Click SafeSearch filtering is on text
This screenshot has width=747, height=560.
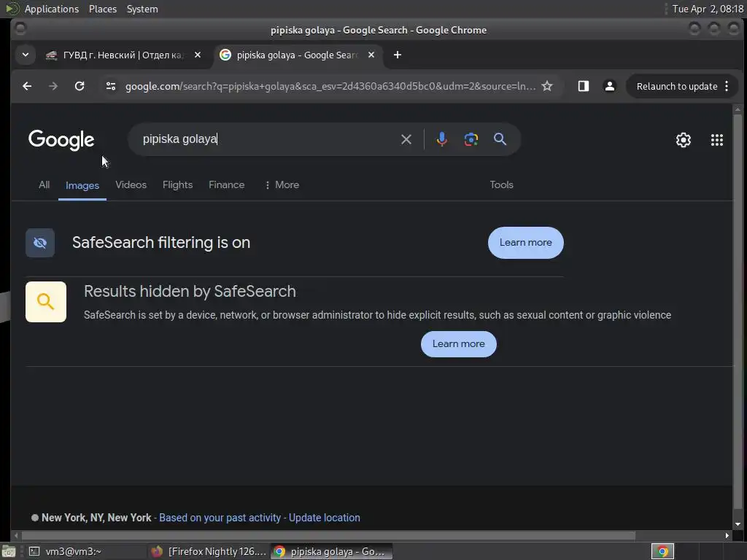tap(161, 242)
